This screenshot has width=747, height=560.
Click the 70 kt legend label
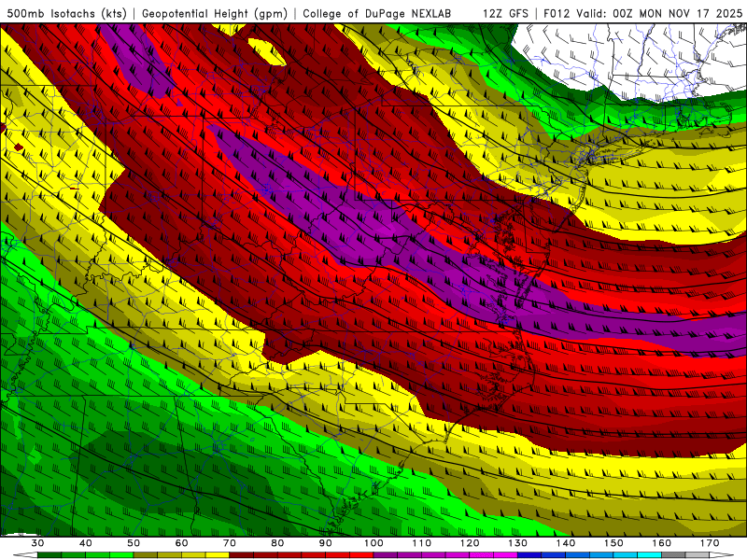[x=230, y=543]
